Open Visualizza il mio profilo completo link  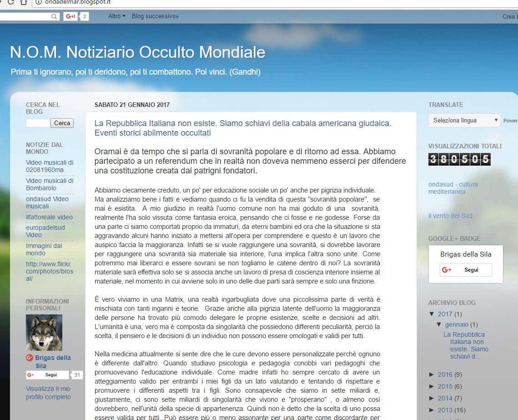pos(48,393)
